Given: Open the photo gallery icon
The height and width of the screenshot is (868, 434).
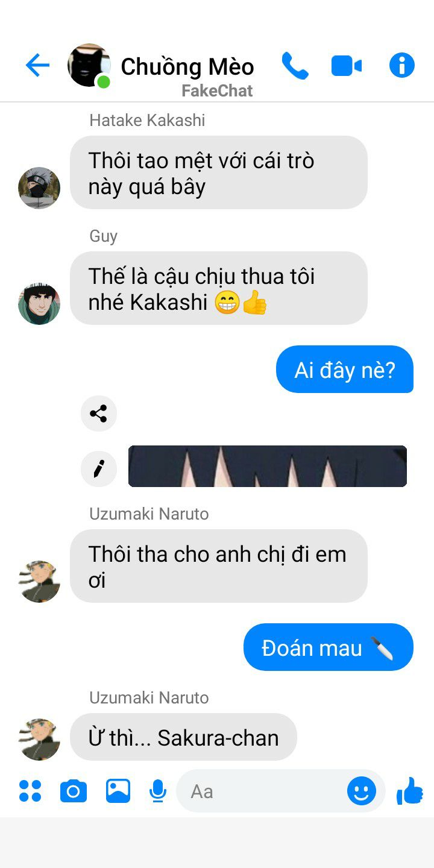Looking at the screenshot, I should 118,791.
